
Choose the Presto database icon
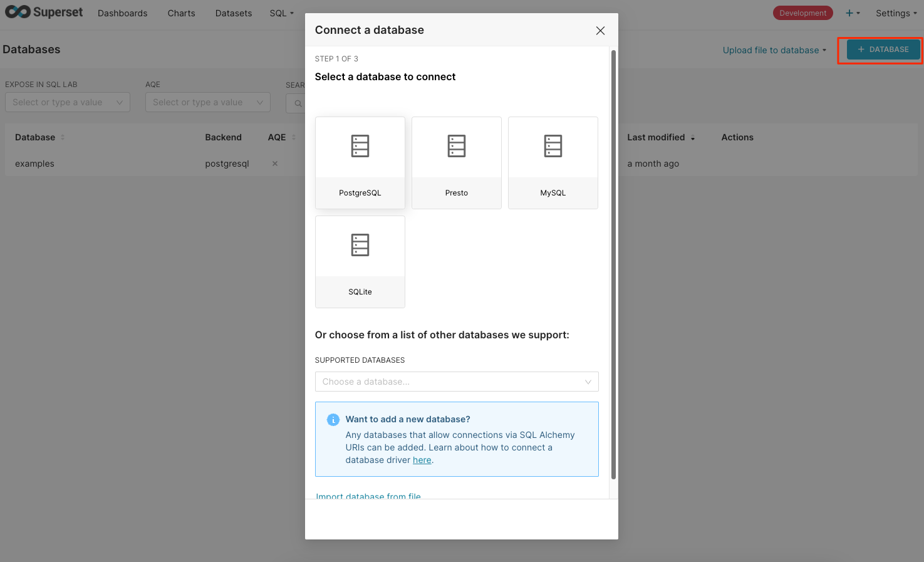[456, 146]
